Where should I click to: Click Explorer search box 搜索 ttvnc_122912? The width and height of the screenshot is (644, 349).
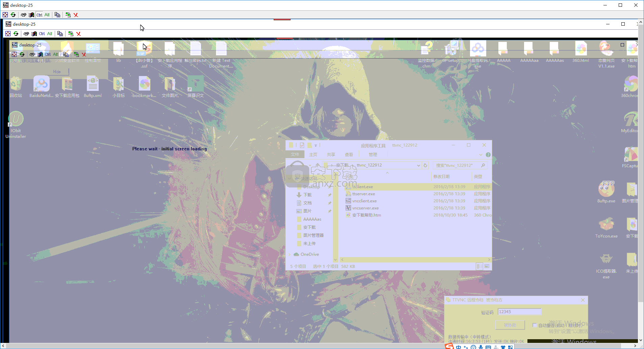pos(460,165)
